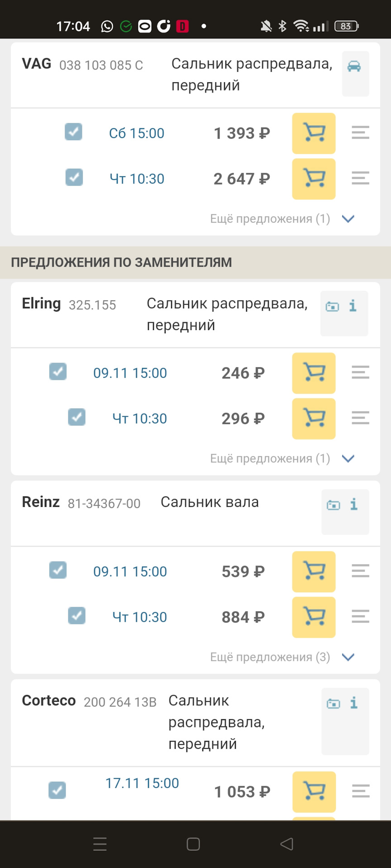Open details menu for Reinz 539 ₽ offer
391x868 pixels.
(360, 571)
